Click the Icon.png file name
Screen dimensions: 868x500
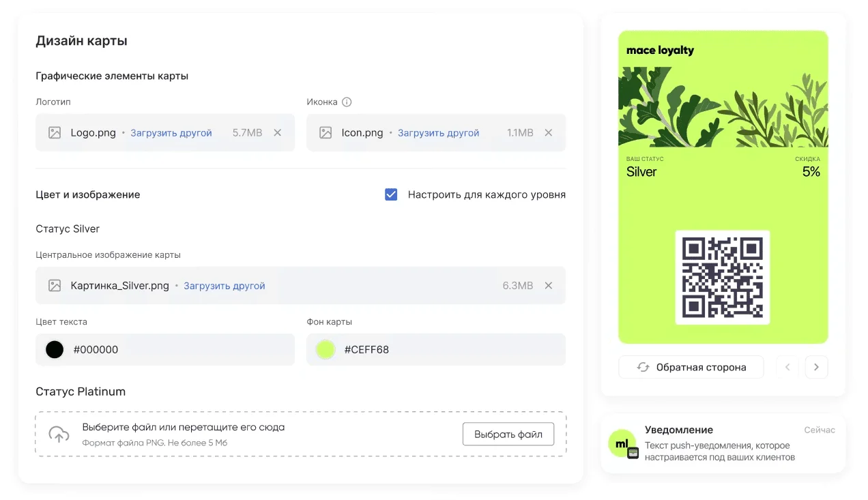[x=362, y=133]
